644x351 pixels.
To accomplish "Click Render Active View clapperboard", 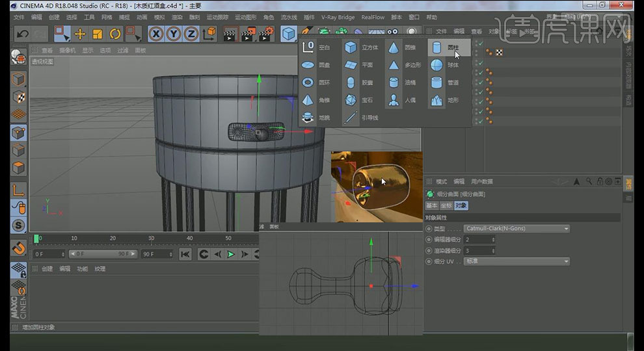I will [230, 34].
